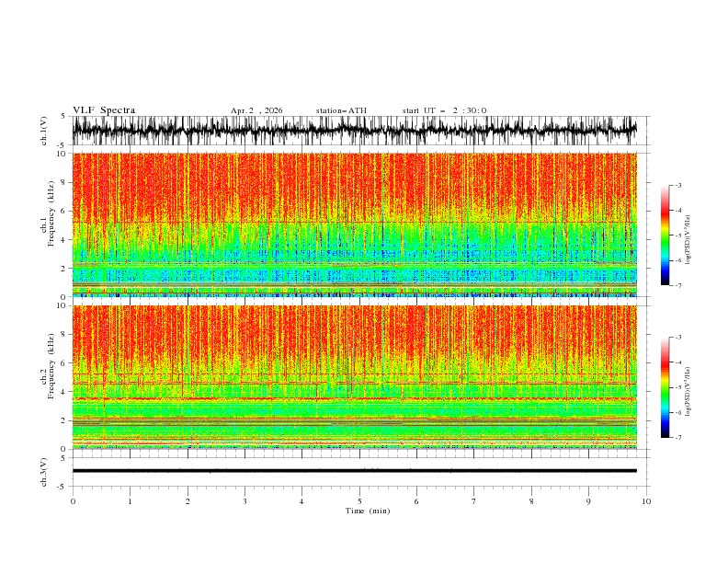Select the "start UT = 2 :30: 0" text
Image resolution: width=728 pixels, height=563 pixels.
(x=444, y=110)
